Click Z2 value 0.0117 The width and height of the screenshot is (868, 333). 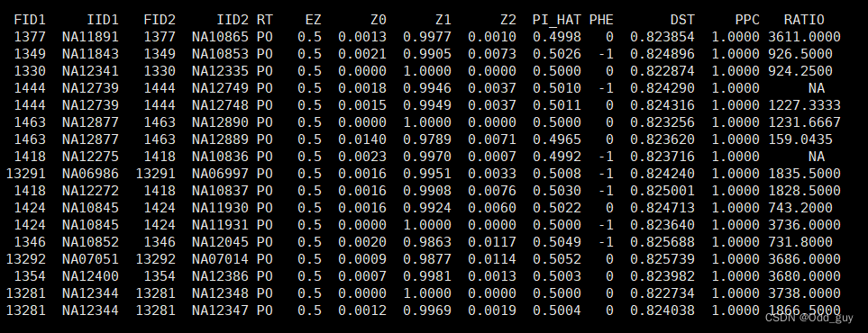coord(491,243)
